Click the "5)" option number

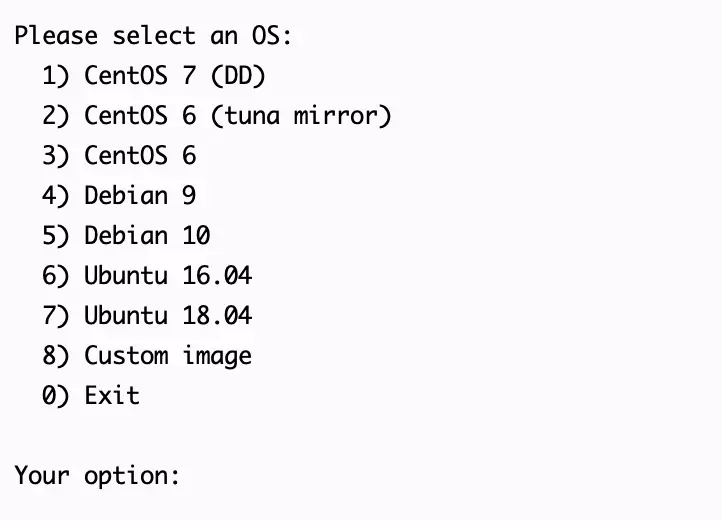(x=56, y=236)
